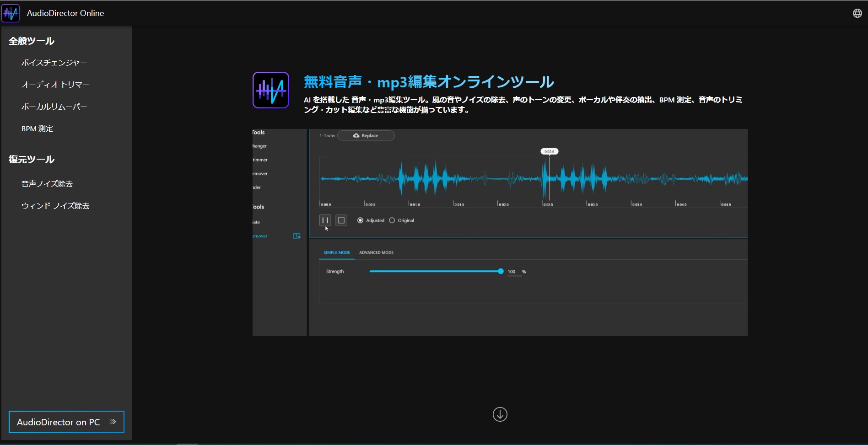Click the Replace button above the waveform
The image size is (868, 445).
366,135
